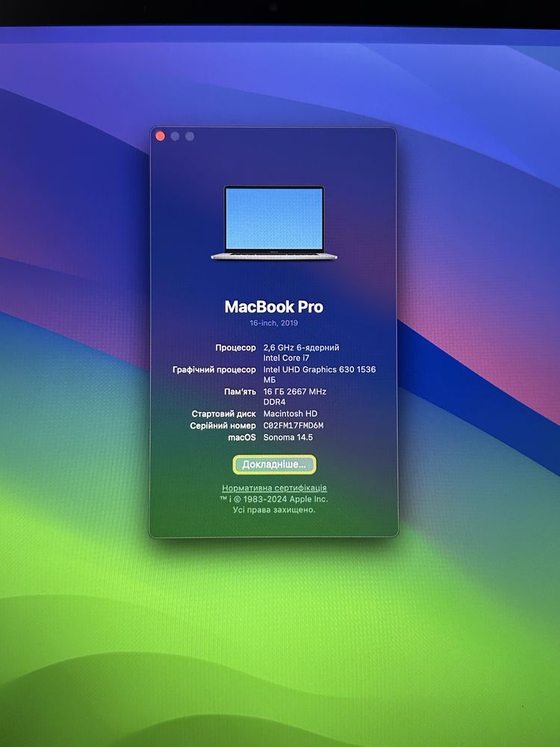This screenshot has width=560, height=747.
Task: Click the Стартовий диск label
Action: click(224, 414)
